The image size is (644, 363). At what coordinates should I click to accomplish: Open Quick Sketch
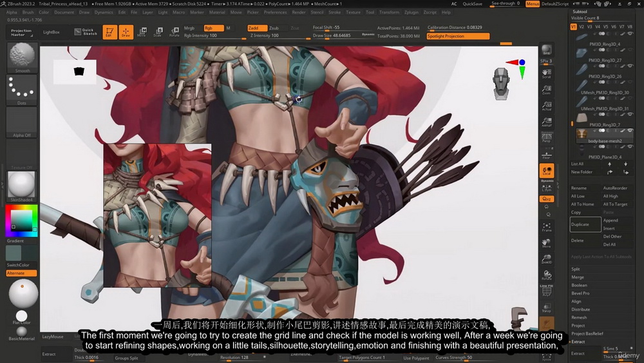(86, 32)
